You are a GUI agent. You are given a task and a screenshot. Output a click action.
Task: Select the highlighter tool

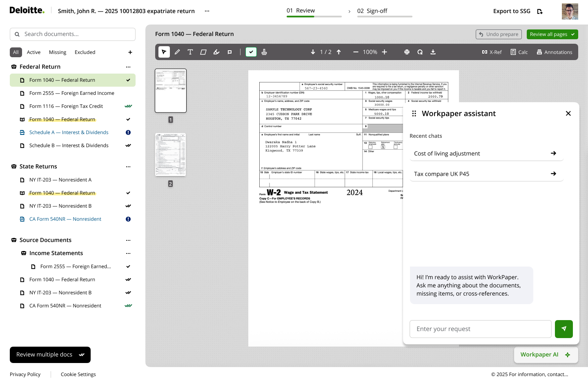click(216, 52)
